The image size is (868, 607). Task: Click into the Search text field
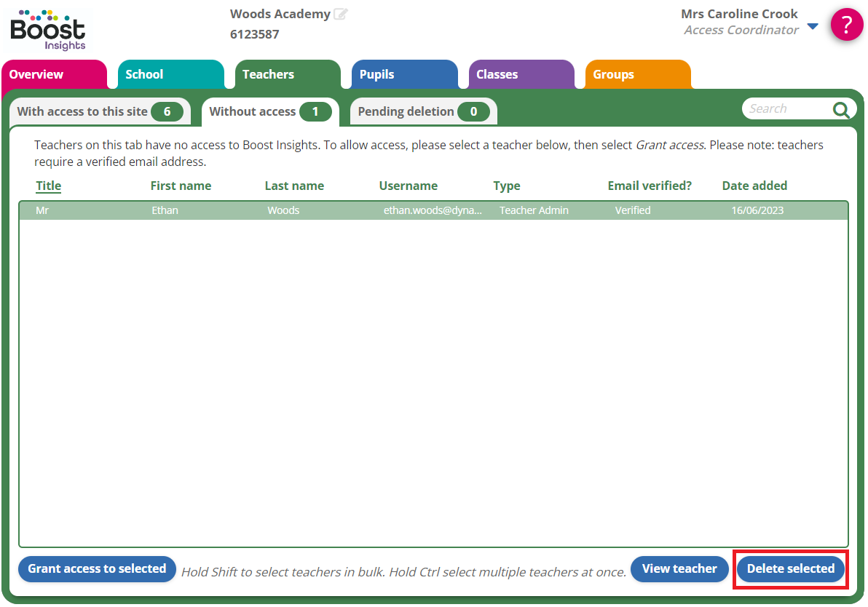click(x=785, y=109)
